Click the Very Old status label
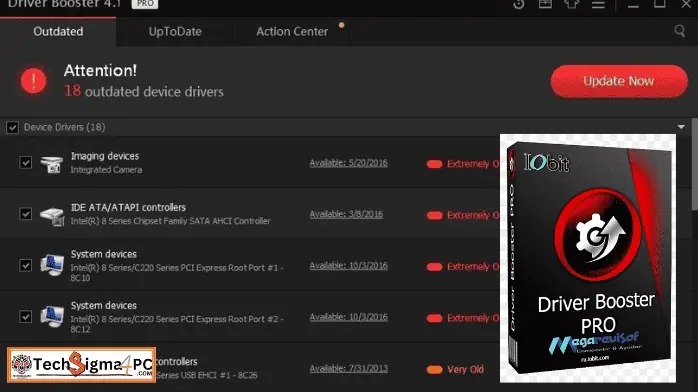698x392 pixels. click(x=465, y=369)
